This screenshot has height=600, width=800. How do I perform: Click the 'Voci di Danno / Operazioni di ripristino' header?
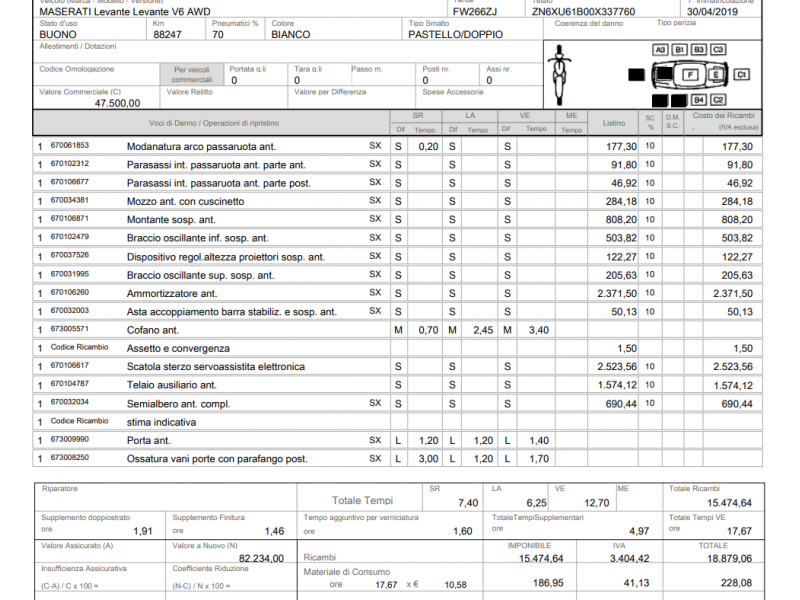(214, 123)
